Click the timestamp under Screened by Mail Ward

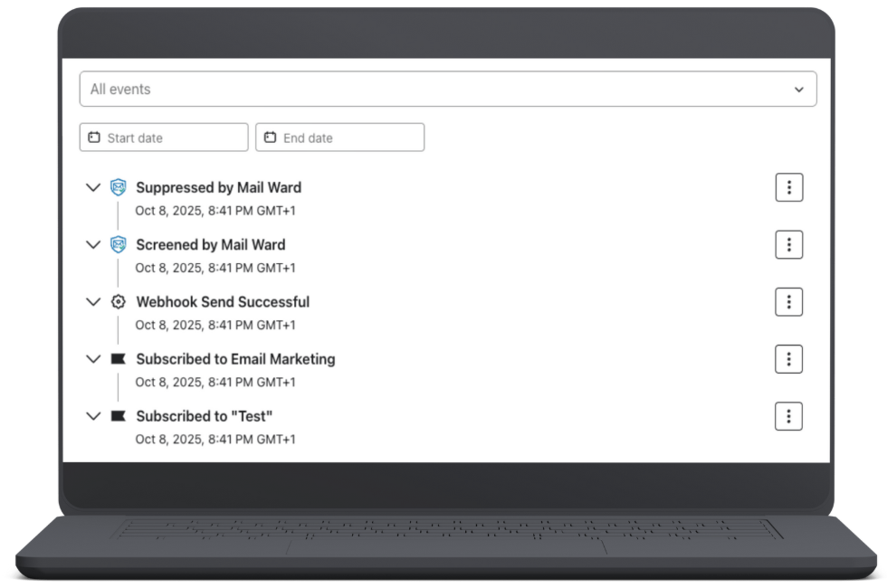pos(215,268)
